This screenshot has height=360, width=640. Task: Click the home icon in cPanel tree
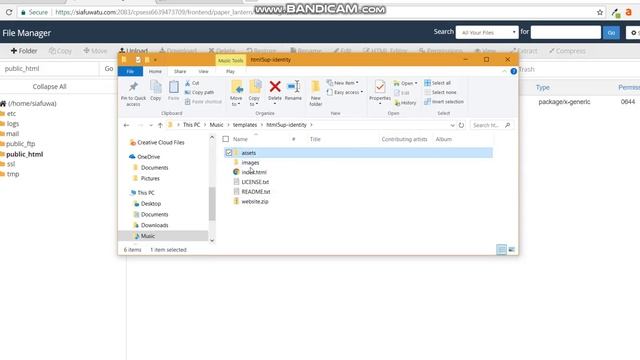(x=3, y=104)
